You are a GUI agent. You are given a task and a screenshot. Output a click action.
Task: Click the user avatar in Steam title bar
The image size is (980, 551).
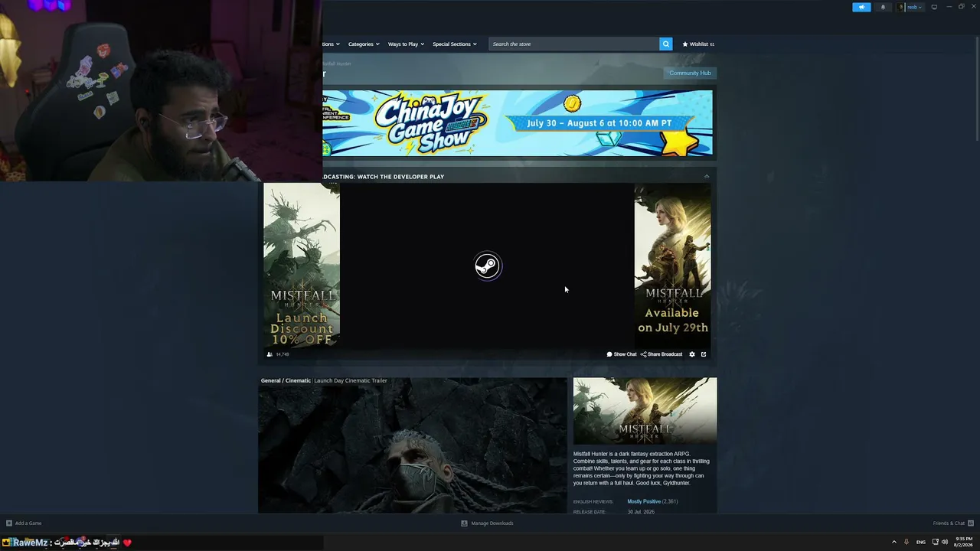[x=902, y=7]
